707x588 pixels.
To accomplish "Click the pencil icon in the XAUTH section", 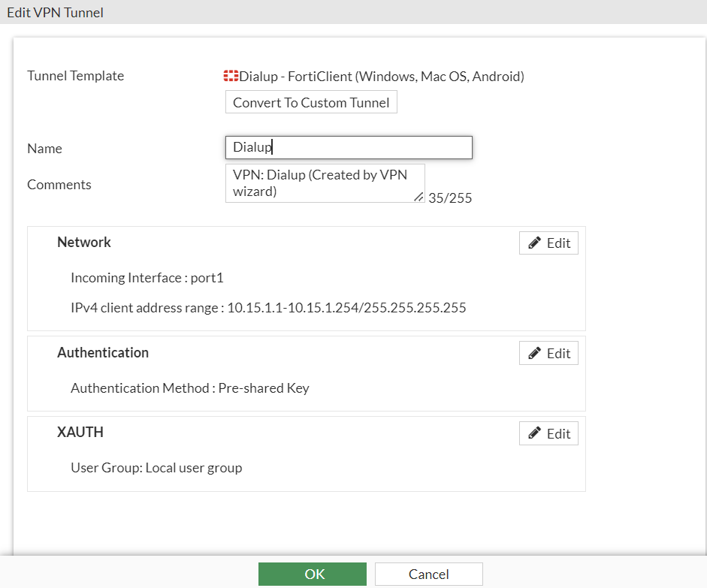I will point(535,433).
